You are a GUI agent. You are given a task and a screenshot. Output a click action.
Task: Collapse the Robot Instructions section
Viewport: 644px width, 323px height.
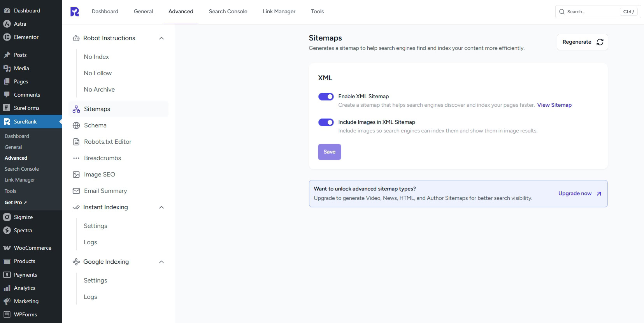[161, 38]
